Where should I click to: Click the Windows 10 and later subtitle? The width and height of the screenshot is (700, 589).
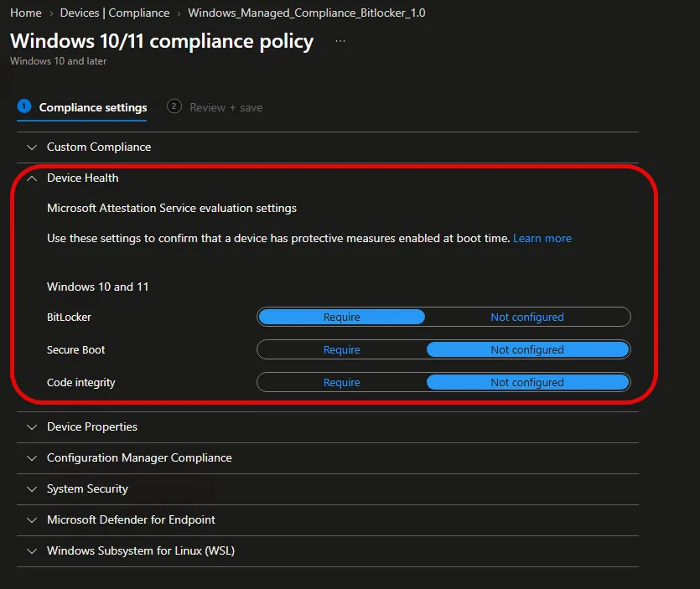58,61
